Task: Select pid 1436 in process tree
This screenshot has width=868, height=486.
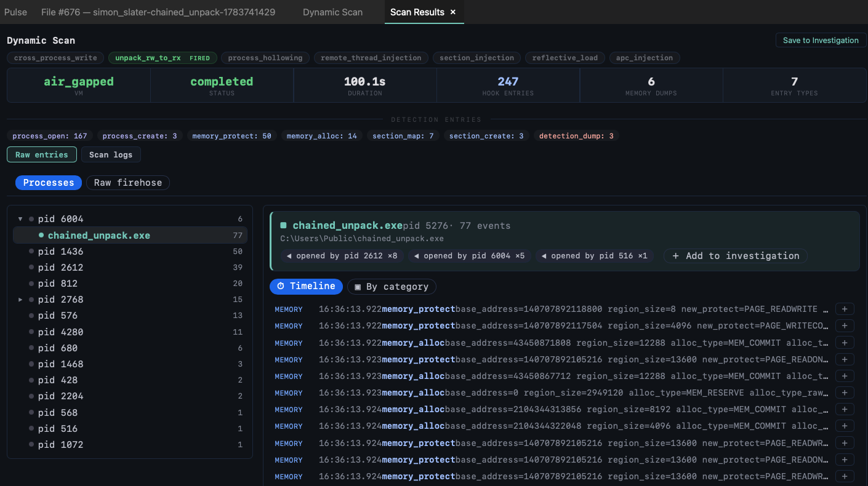Action: coord(130,251)
